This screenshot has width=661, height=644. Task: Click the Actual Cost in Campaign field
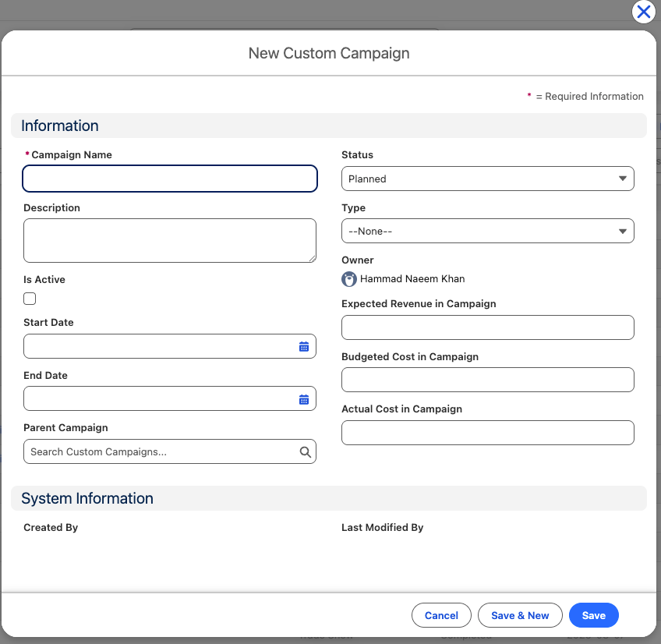pos(488,433)
